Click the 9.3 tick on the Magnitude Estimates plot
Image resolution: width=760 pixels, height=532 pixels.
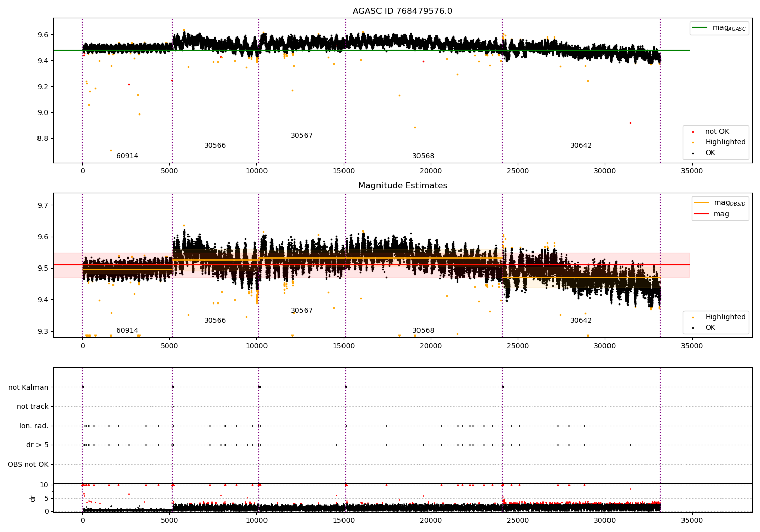[43, 331]
